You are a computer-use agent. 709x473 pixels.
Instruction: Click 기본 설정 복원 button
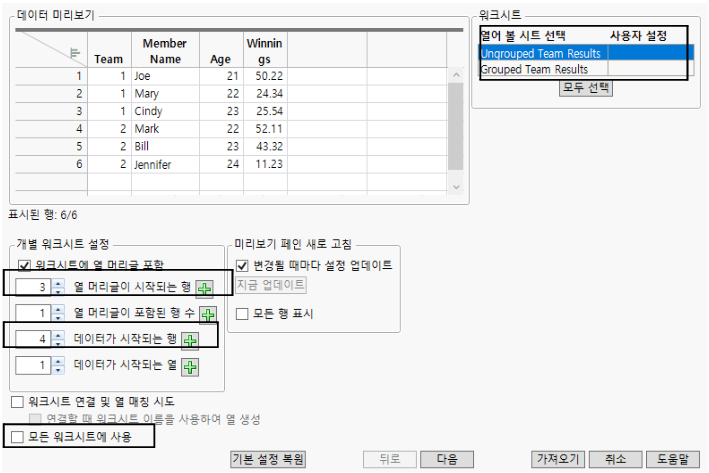[x=268, y=459]
